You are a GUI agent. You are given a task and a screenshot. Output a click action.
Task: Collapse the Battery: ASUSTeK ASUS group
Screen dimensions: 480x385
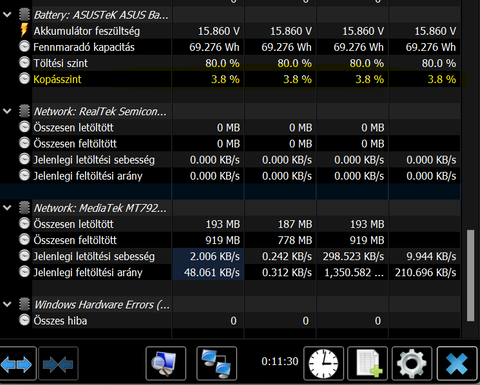[x=7, y=15]
